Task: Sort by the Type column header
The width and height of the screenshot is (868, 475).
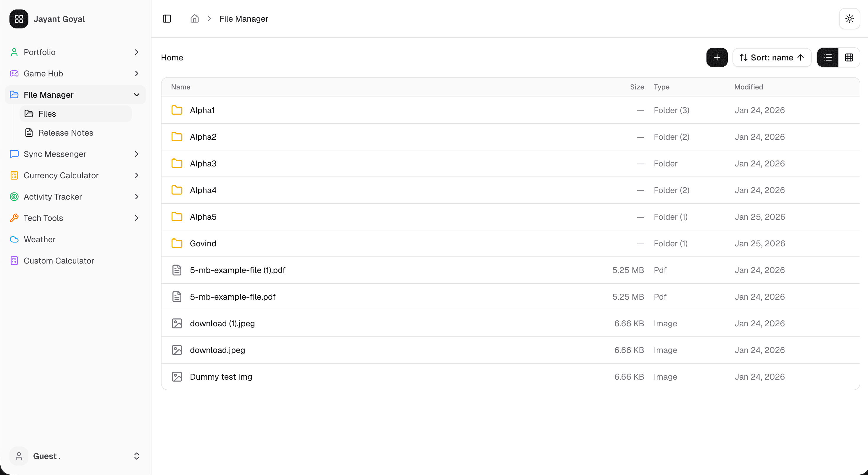Action: [x=662, y=87]
